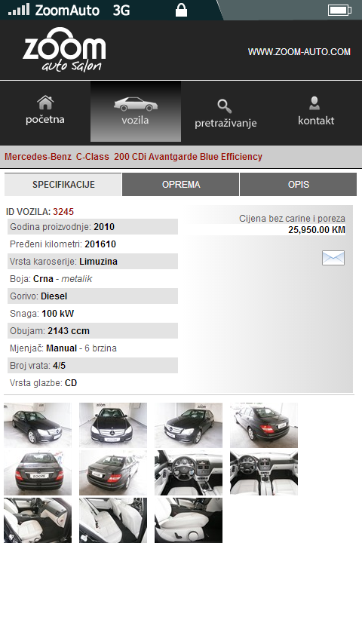
Task: Click the envelope email icon
Action: tap(333, 258)
